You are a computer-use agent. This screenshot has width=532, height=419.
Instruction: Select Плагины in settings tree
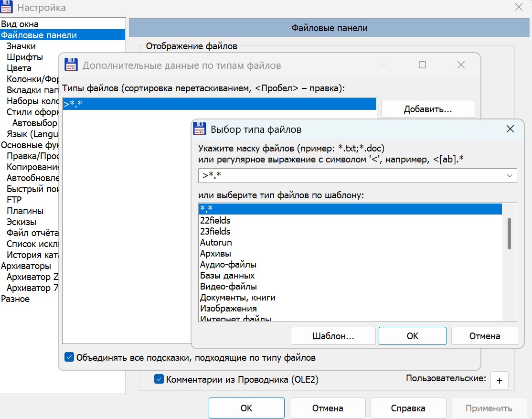click(25, 211)
